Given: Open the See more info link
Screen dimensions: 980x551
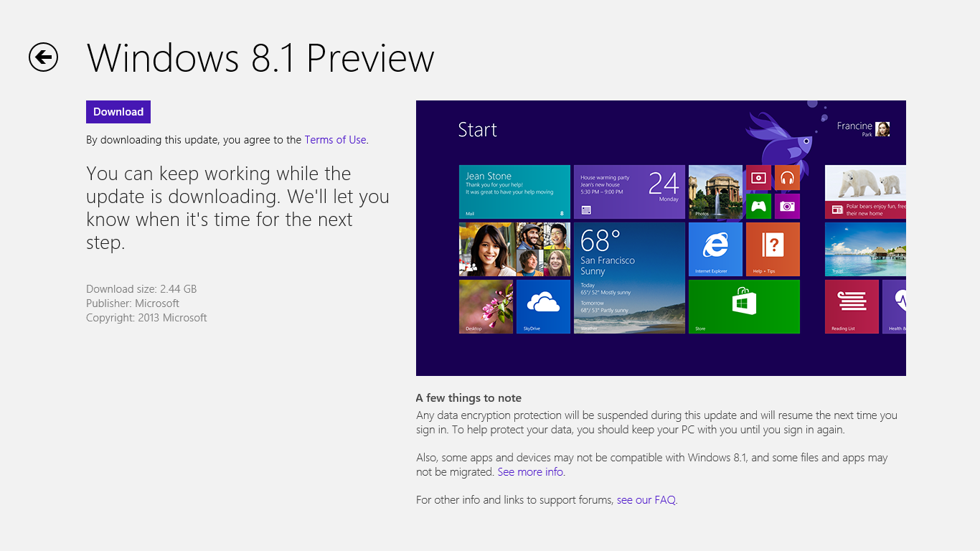Looking at the screenshot, I should 530,472.
